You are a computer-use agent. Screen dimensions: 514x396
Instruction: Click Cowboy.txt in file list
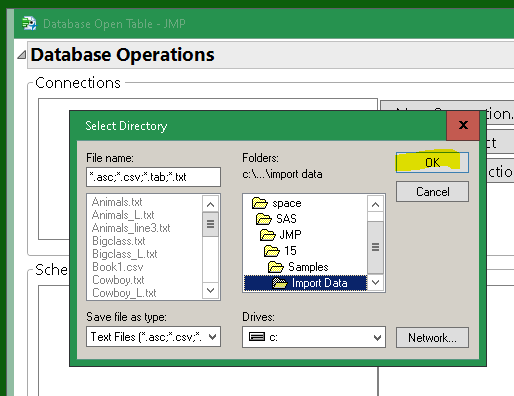(118, 280)
